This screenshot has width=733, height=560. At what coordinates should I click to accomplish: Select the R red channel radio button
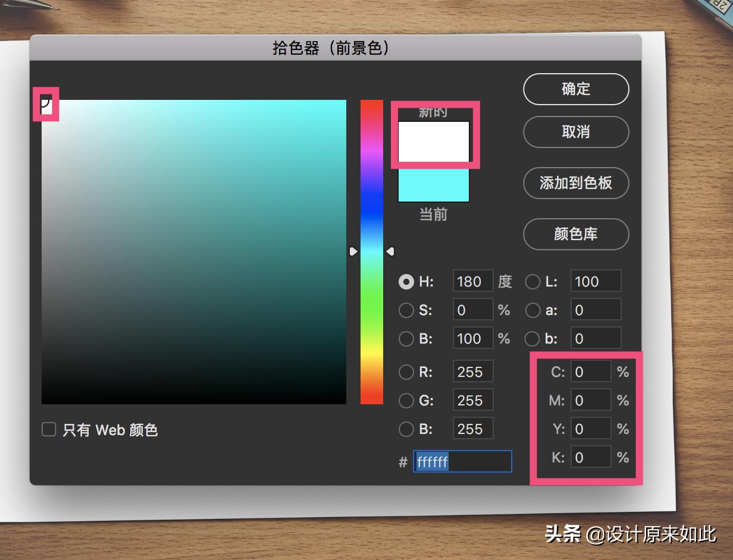coord(406,372)
